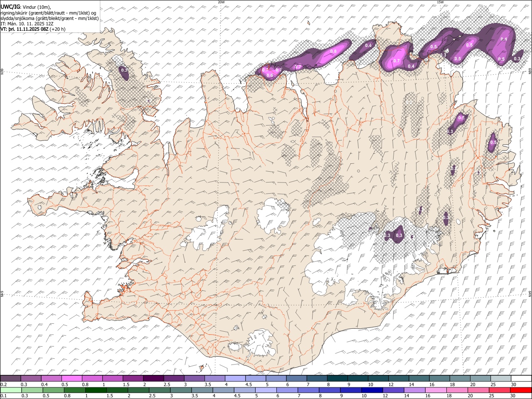The image size is (532, 399).
Task: Click the 0.8 snowfall value on the map
Action: pyautogui.click(x=333, y=52)
